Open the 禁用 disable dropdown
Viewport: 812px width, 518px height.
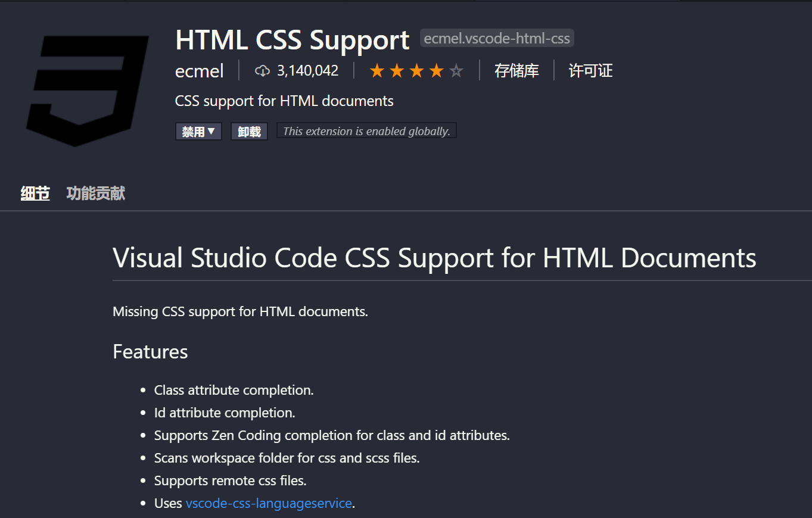click(x=198, y=132)
